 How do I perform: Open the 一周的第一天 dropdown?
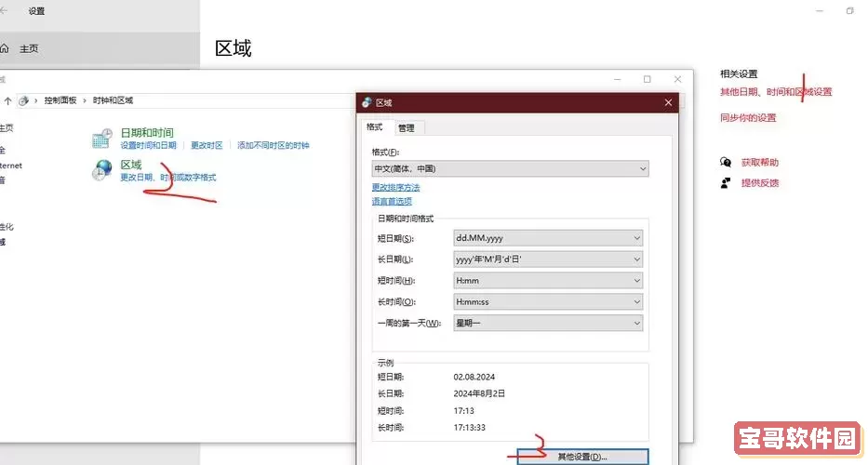pos(548,324)
